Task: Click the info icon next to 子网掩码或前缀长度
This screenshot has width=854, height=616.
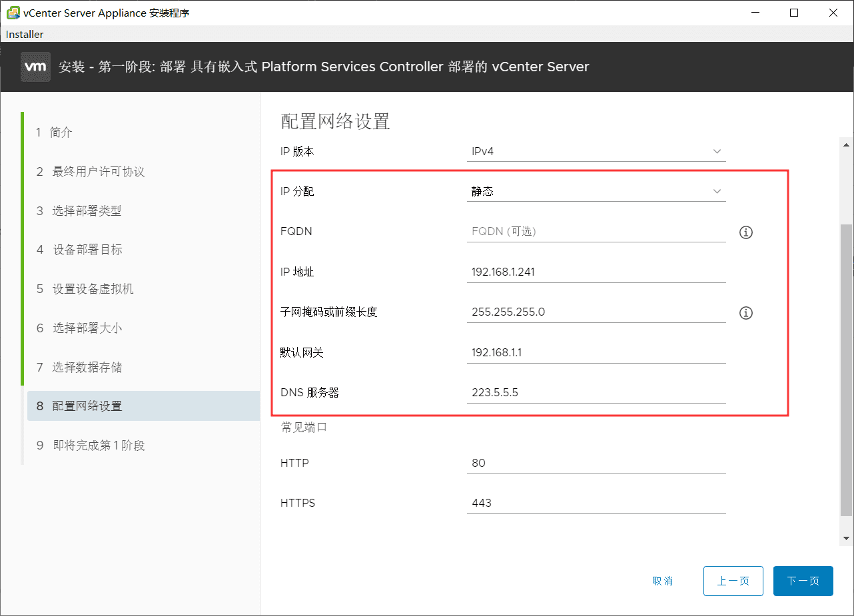Action: [745, 313]
